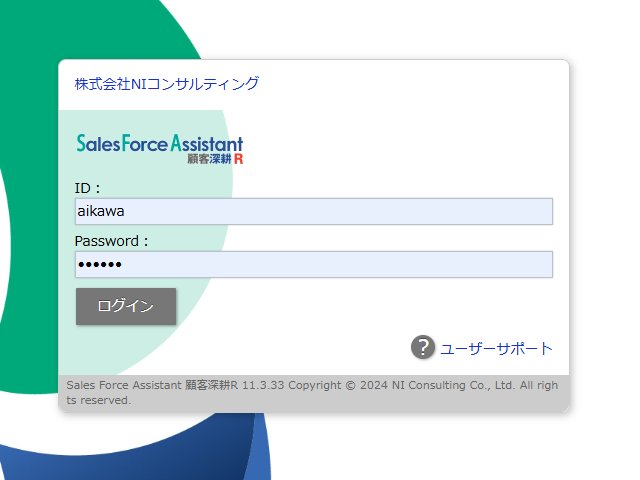Click the question mark help icon
Screen dimensions: 640x480
tap(423, 347)
